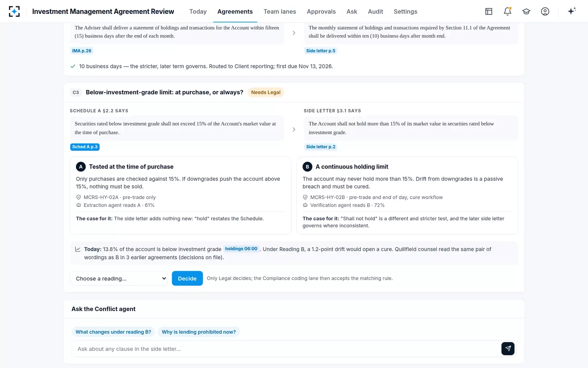Ask 'What changes under reading B?'
588x368 pixels.
point(113,332)
